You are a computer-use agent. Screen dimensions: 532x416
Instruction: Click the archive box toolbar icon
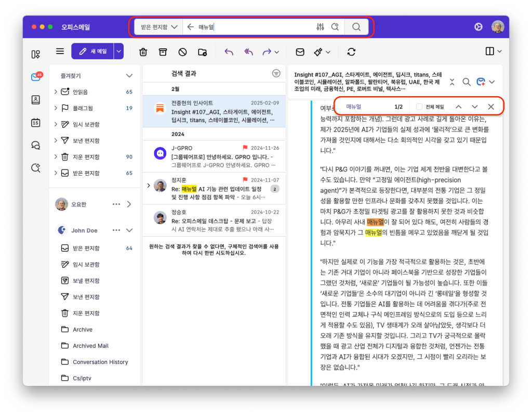point(163,52)
